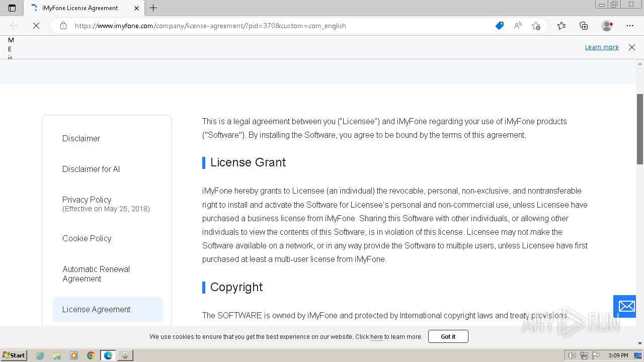Switch to Edge taskbar icon
The width and height of the screenshot is (644, 362).
108,355
